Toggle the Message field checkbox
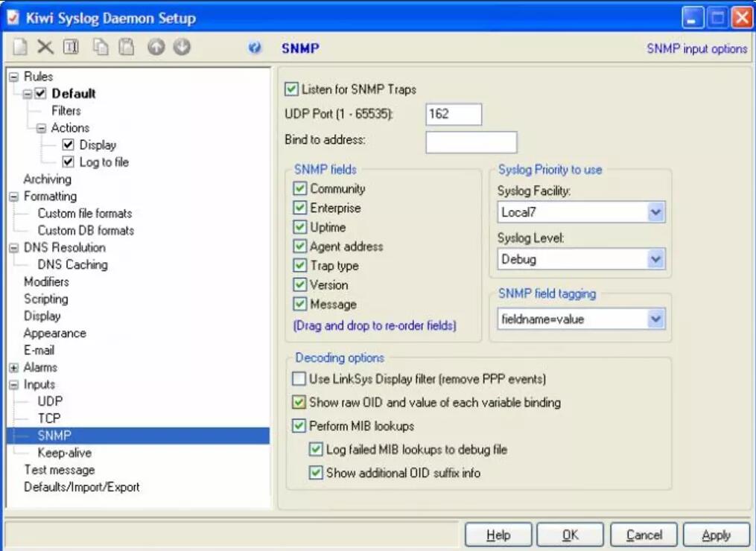The height and width of the screenshot is (551, 756). click(x=300, y=304)
